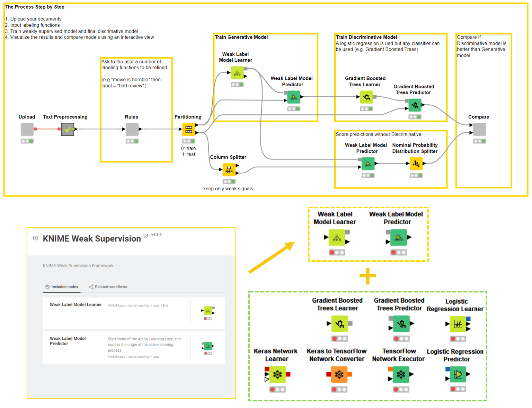The image size is (532, 408).
Task: Select the Partitioning node
Action: click(188, 129)
